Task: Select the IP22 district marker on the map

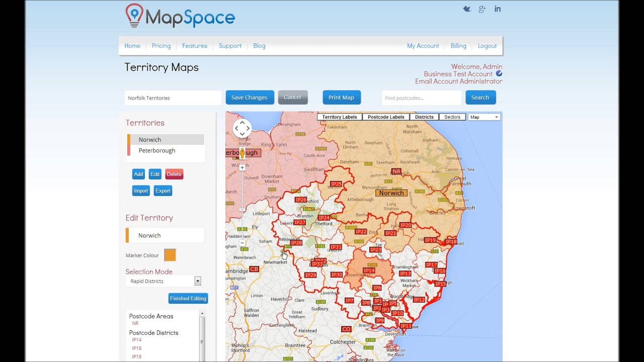Action: 361,232
